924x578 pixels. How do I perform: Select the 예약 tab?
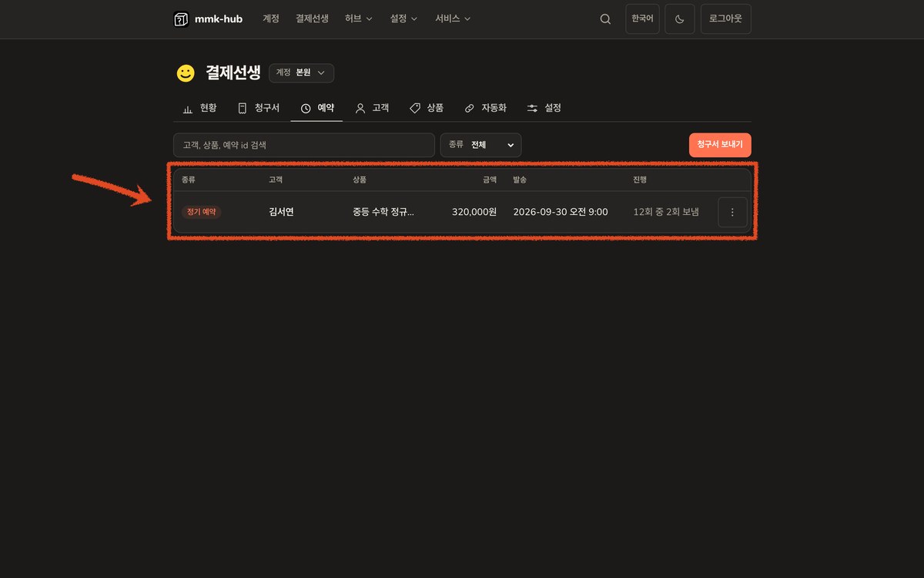[x=316, y=108]
